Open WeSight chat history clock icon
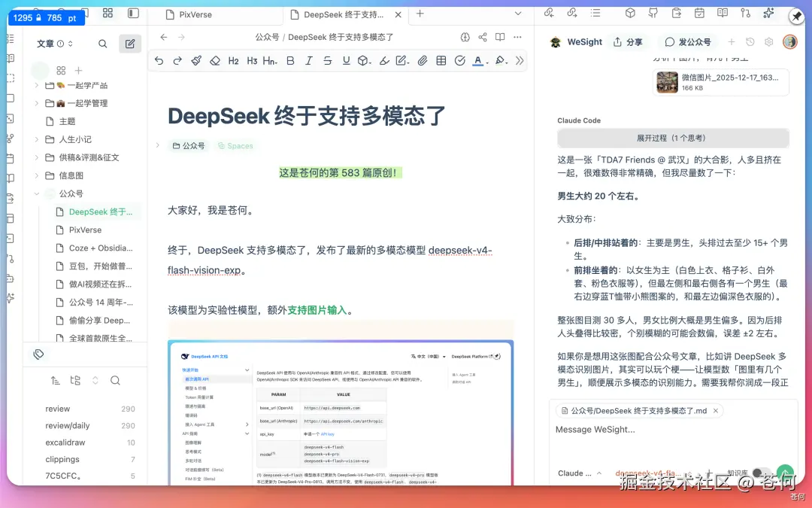This screenshot has width=812, height=508. click(x=750, y=41)
